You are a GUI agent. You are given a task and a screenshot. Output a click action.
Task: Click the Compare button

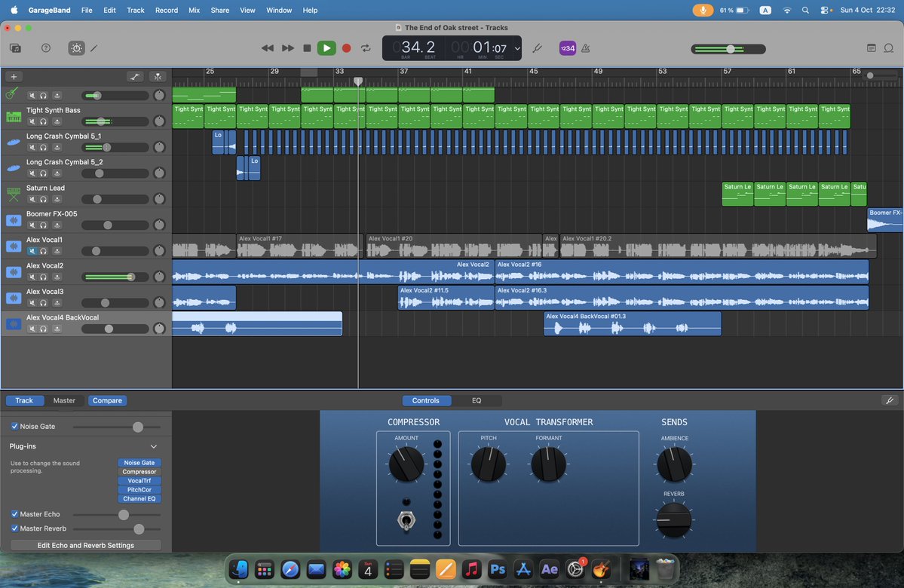click(107, 400)
